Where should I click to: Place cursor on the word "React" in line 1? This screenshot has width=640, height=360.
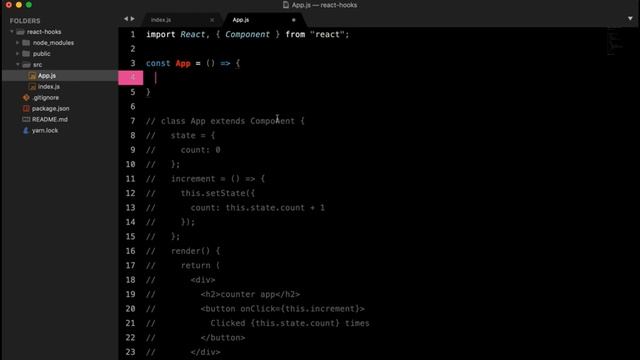click(193, 35)
